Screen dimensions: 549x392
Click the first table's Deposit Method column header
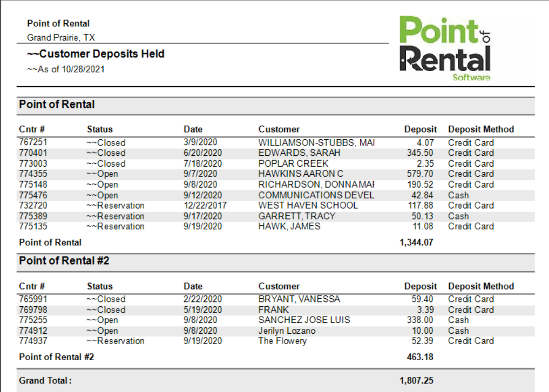click(x=480, y=129)
